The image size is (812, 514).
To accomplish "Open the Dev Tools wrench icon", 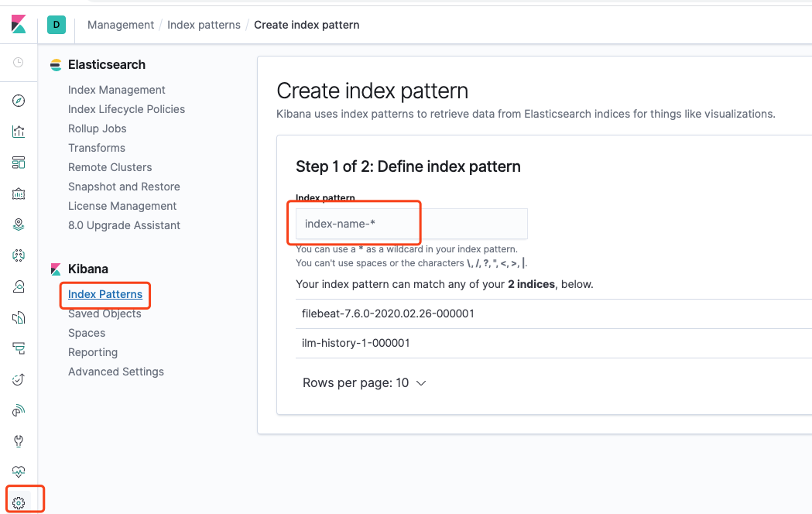I will [19, 441].
